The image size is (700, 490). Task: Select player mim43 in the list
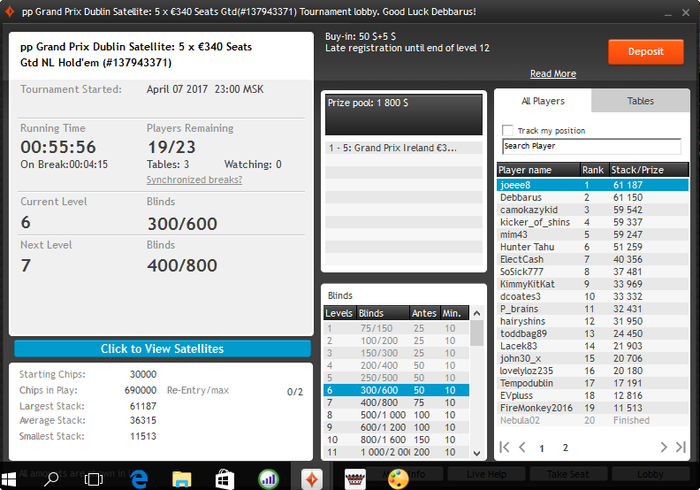click(592, 234)
